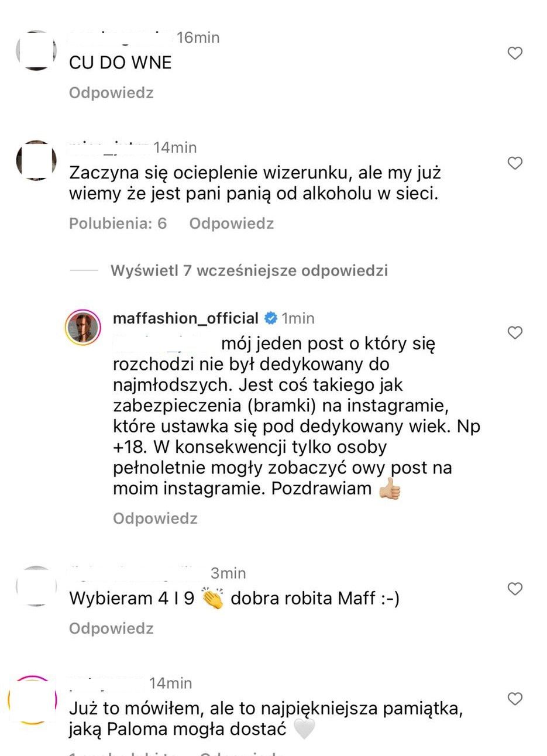Heart the "Wybieram 4 I 9" comment

click(x=514, y=589)
